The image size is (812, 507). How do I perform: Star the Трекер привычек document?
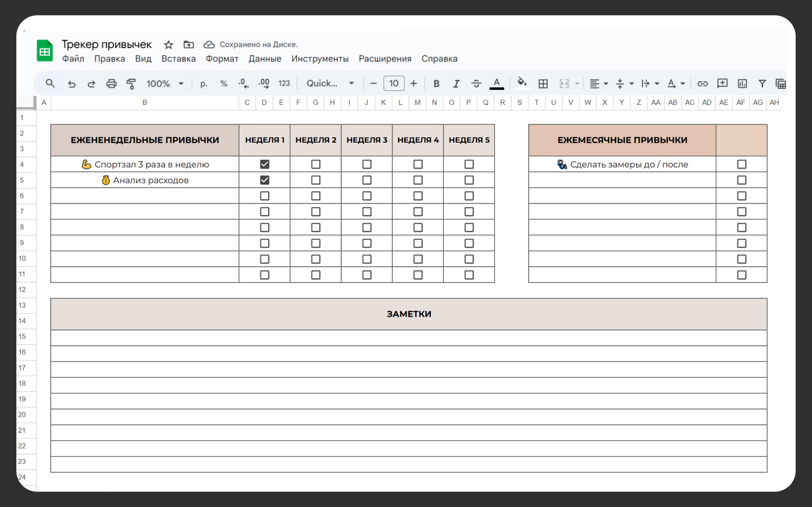pos(168,45)
